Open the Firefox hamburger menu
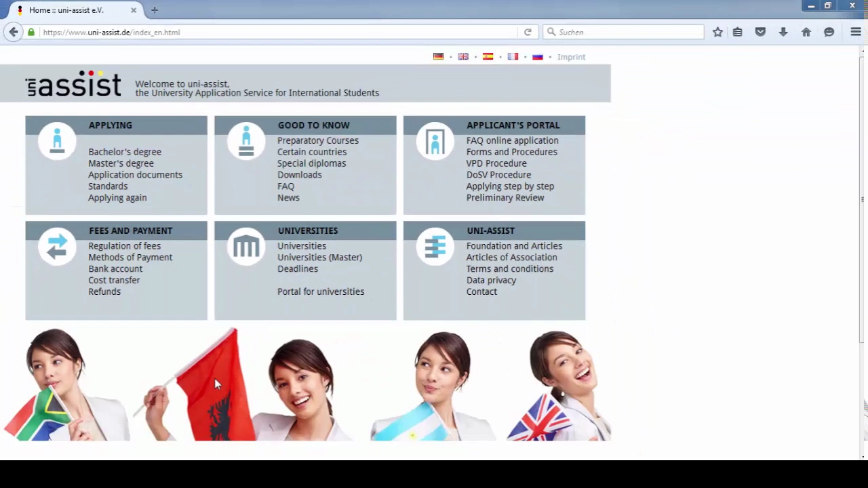 (x=856, y=32)
